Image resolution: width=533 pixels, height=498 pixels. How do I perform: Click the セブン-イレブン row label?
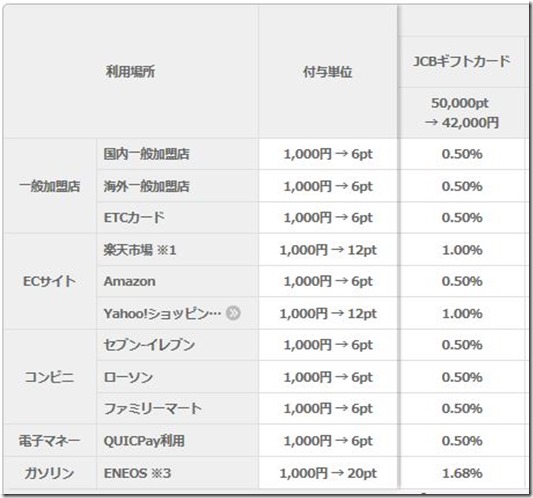149,345
